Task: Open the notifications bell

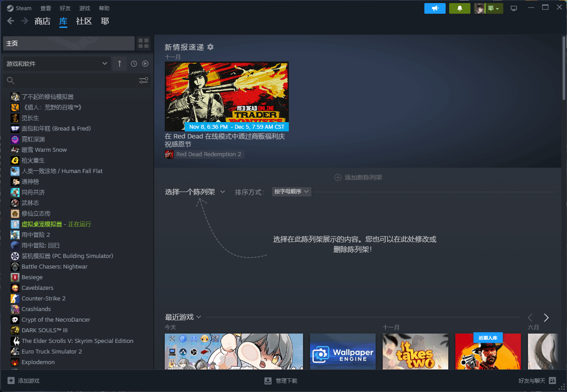Action: (x=460, y=8)
